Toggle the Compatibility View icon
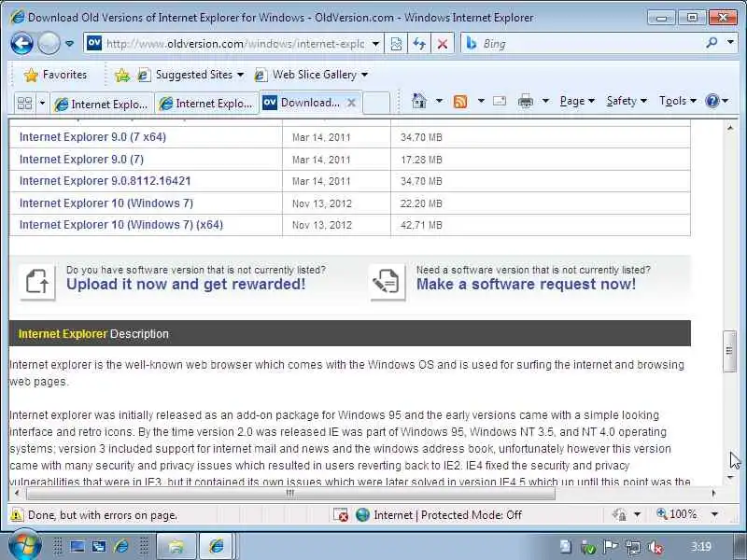747x560 pixels. coord(396,44)
